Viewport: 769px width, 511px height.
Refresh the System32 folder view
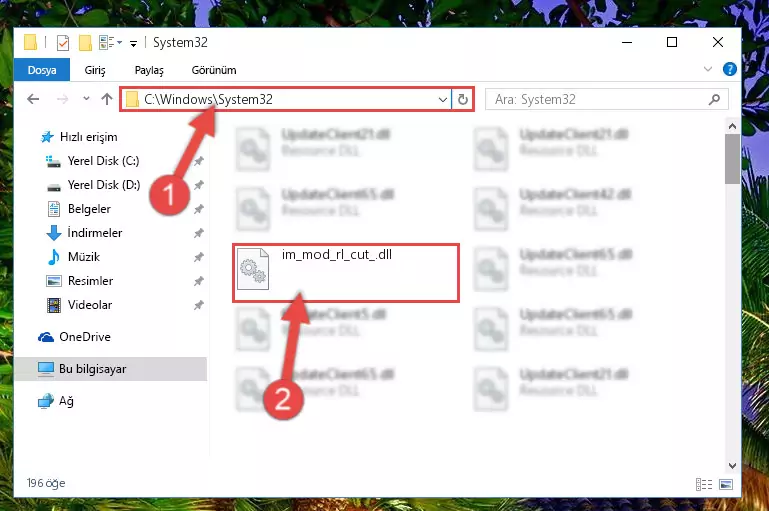462,100
